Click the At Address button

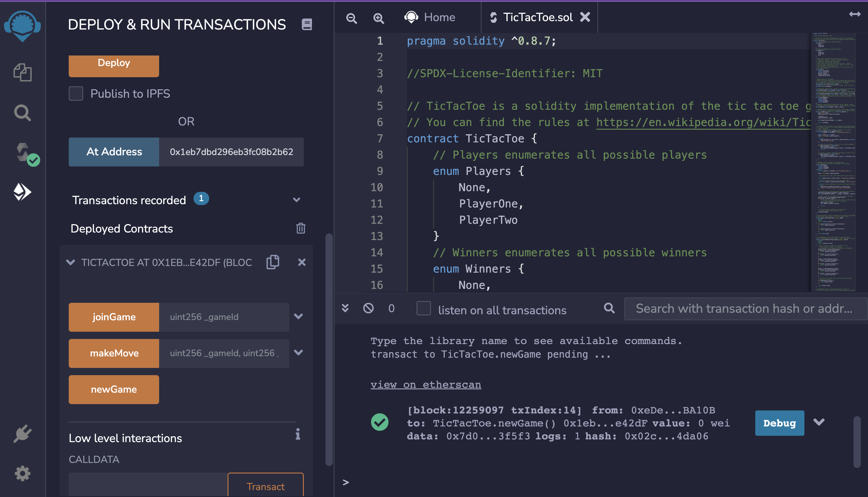(114, 152)
